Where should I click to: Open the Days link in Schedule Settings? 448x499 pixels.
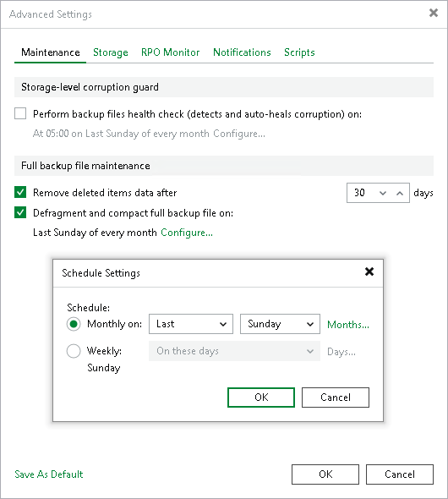tap(341, 352)
